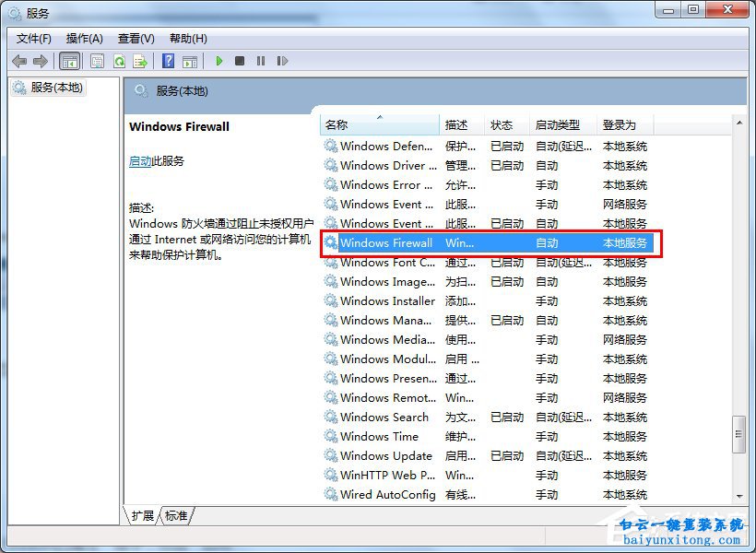Navigate back with the back arrow icon

[19, 61]
